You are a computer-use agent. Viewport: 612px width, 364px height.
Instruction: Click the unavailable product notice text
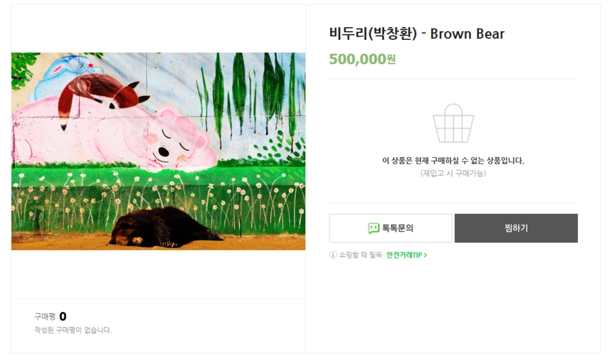point(453,161)
